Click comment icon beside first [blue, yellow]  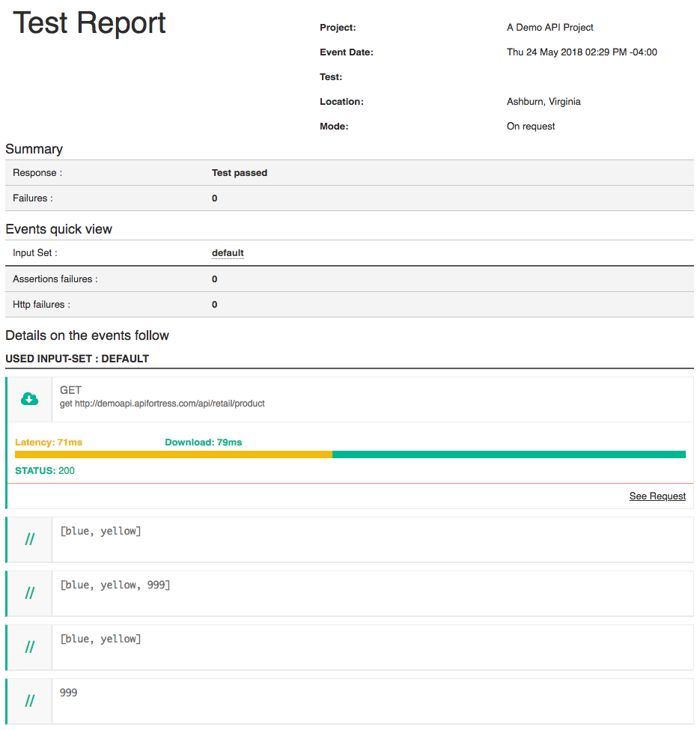pos(30,539)
